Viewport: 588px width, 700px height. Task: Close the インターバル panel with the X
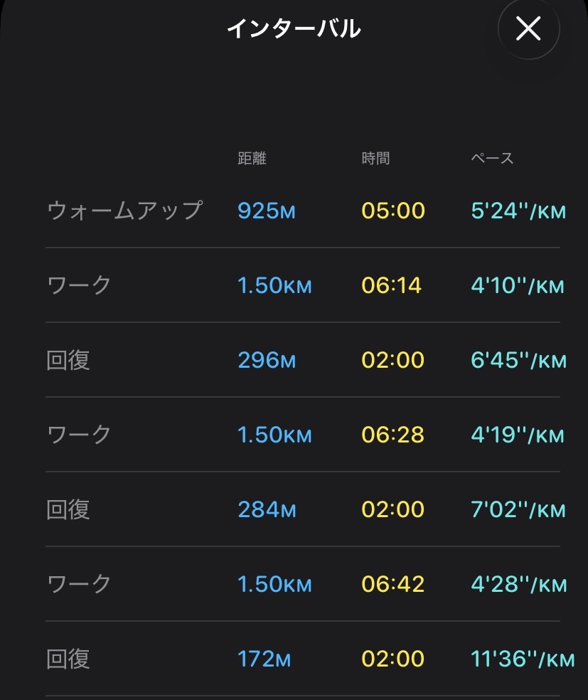[528, 29]
